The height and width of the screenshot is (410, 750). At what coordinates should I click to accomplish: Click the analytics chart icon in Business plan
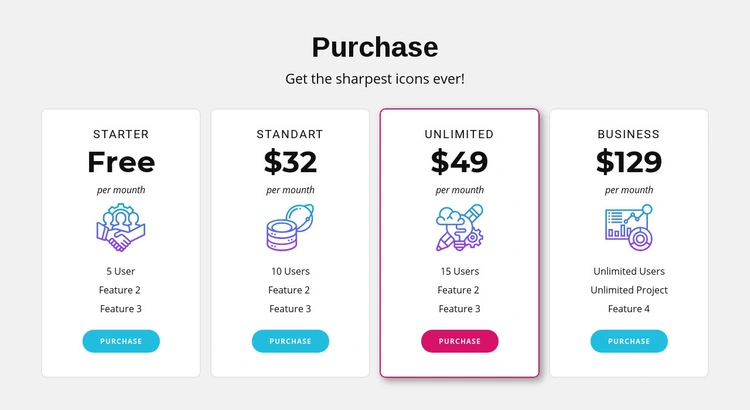(629, 227)
